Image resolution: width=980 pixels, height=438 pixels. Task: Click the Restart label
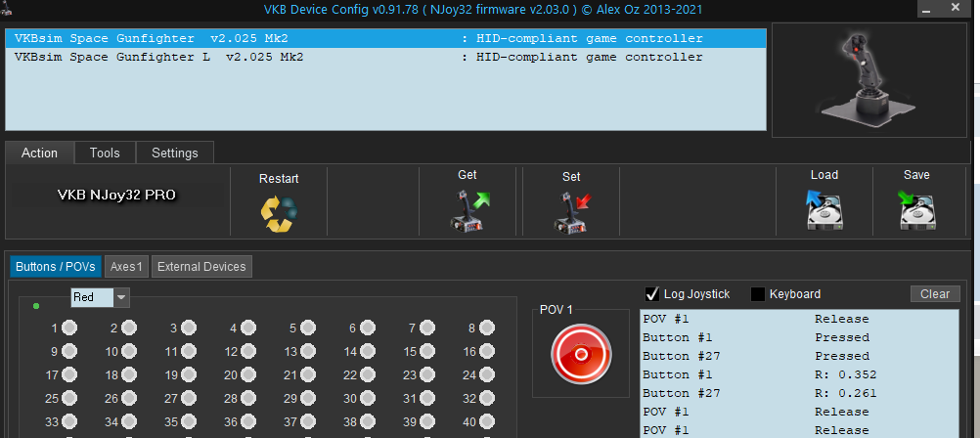[x=279, y=179]
